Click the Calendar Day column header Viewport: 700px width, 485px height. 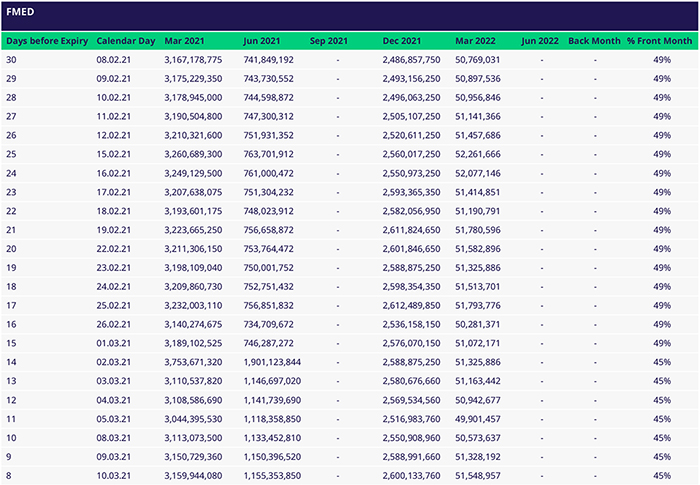[126, 41]
